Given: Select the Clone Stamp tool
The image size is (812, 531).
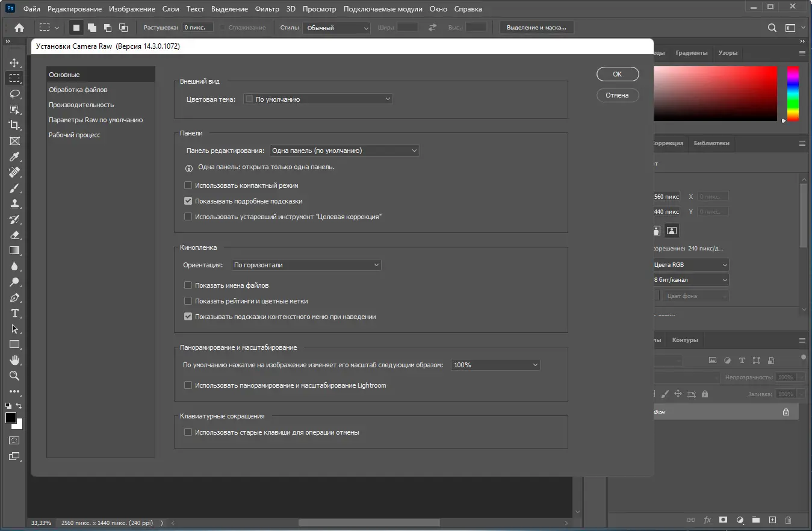Looking at the screenshot, I should click(x=14, y=203).
